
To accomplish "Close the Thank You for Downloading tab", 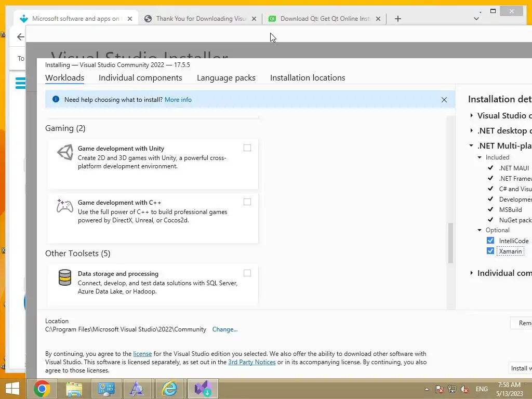I will [254, 19].
